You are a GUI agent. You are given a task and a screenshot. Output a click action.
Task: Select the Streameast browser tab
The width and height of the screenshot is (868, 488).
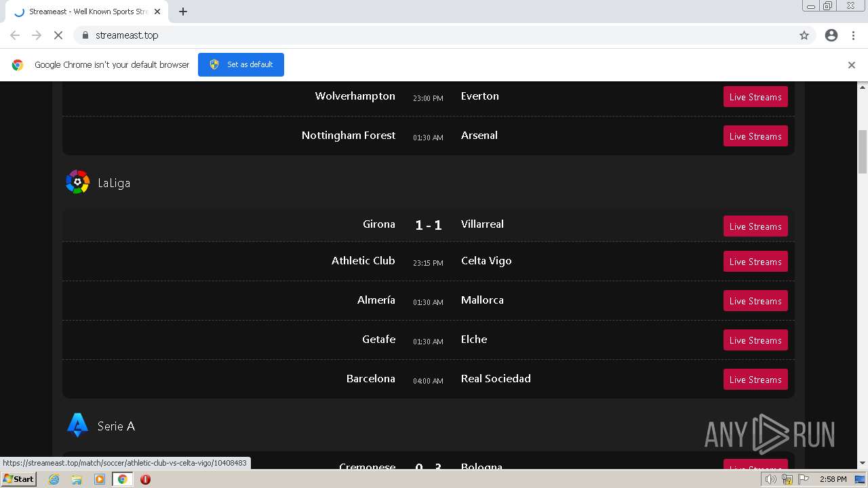point(87,12)
